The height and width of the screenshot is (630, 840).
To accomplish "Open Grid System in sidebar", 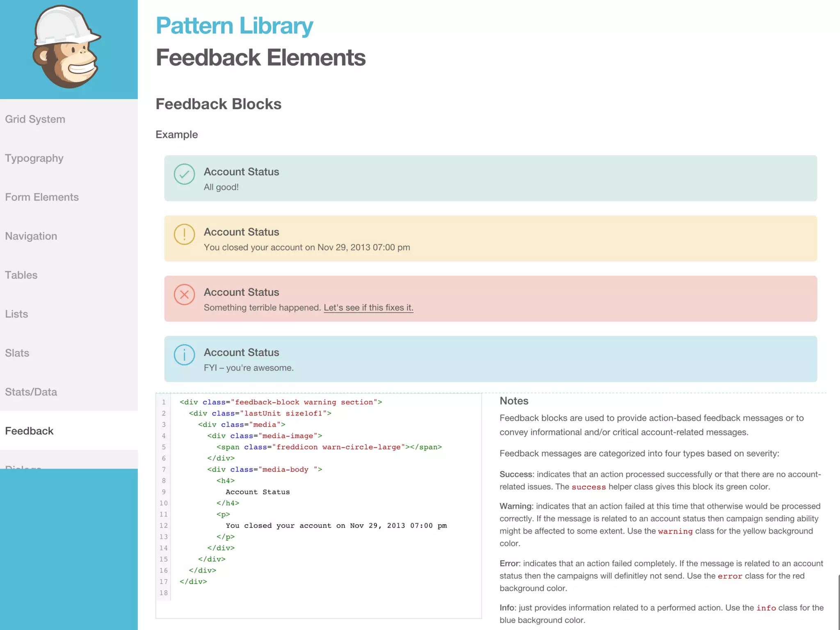I will [35, 119].
